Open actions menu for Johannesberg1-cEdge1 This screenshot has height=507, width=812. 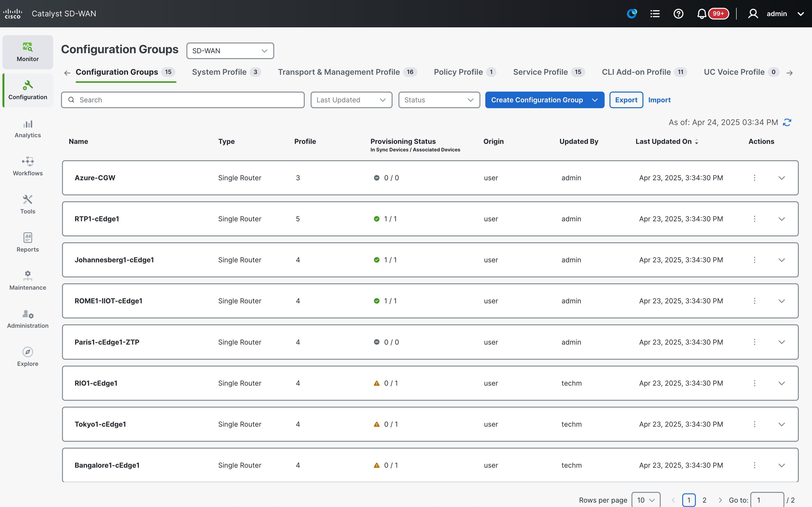755,260
